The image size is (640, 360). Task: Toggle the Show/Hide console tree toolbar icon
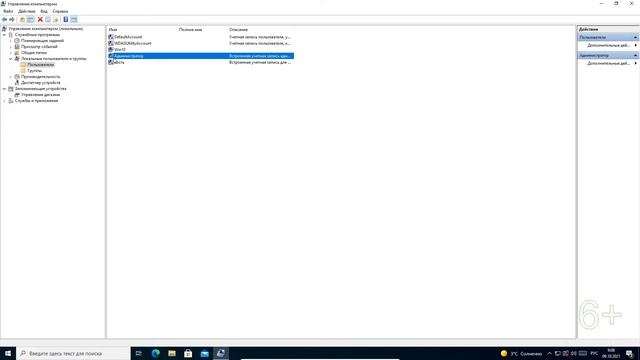click(x=31, y=20)
